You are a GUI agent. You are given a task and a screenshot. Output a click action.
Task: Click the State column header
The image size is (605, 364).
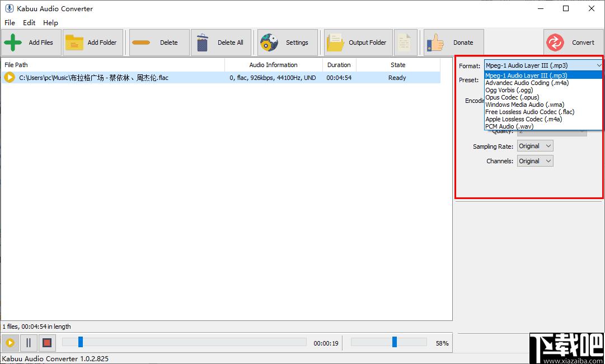point(398,65)
